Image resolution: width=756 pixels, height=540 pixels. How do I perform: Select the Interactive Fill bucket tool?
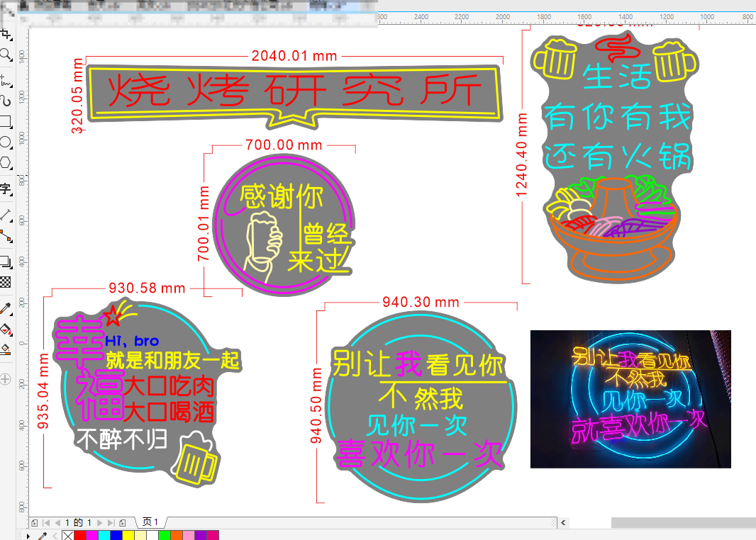pyautogui.click(x=6, y=330)
